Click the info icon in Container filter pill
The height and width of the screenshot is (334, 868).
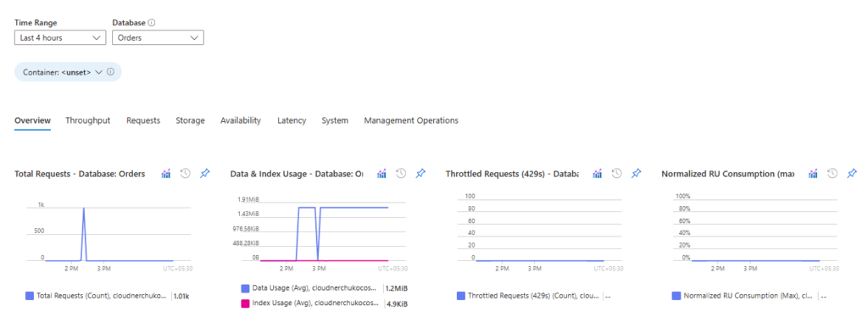(110, 72)
